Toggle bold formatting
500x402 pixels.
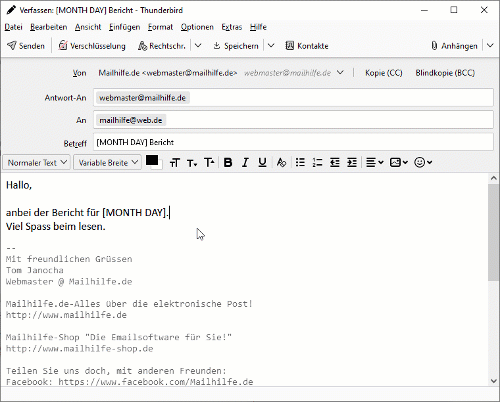228,163
